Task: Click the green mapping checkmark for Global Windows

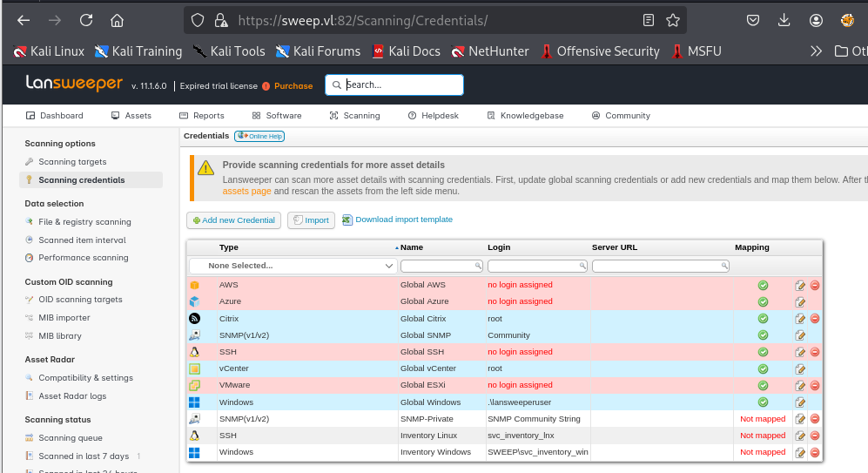Action: pos(763,402)
